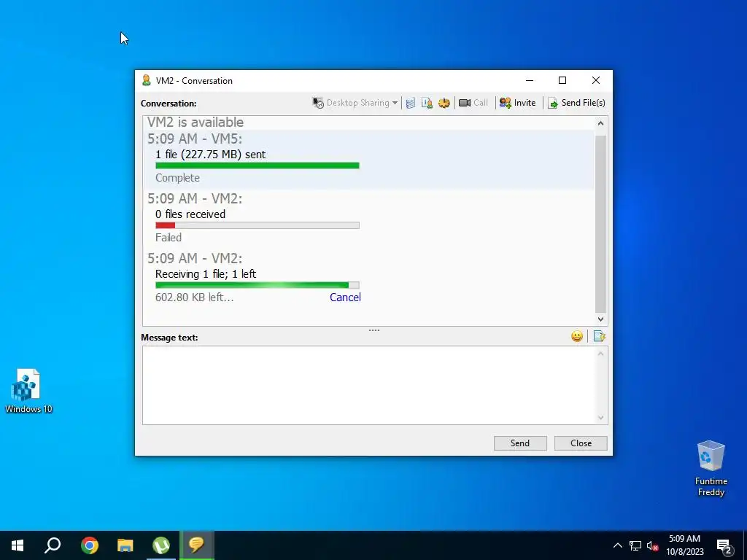Click the '602.80 KB left...' status text
The height and width of the screenshot is (560, 747).
coord(194,297)
